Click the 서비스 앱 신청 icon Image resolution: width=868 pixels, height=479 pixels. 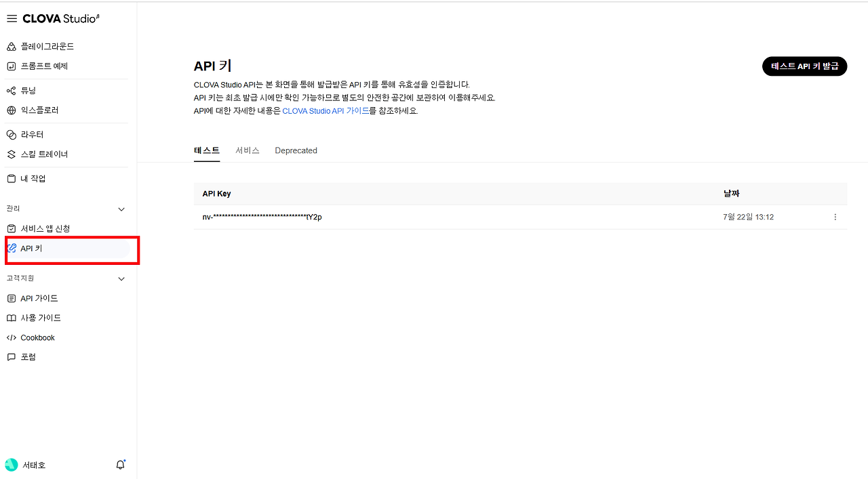[x=11, y=229]
